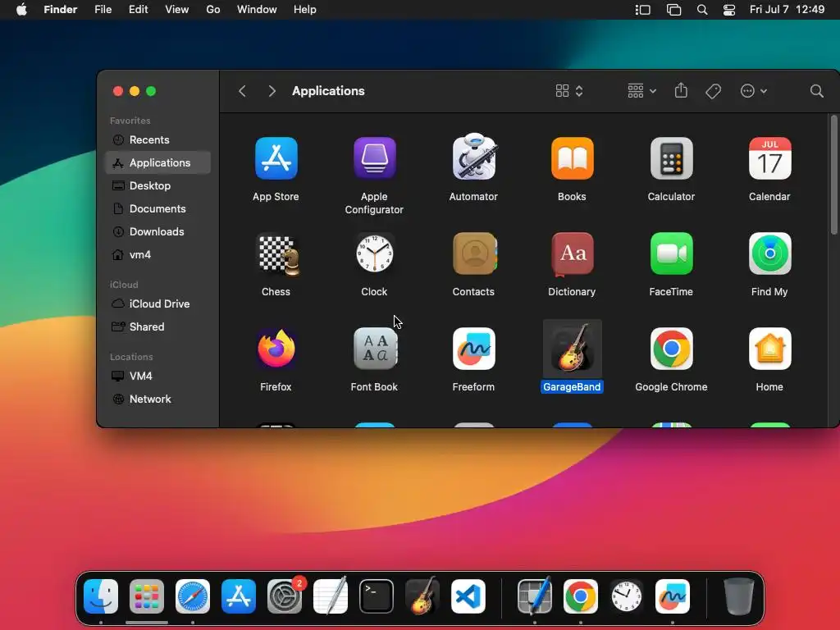Click the Clock app in Applications folder
This screenshot has width=840, height=630.
374,254
